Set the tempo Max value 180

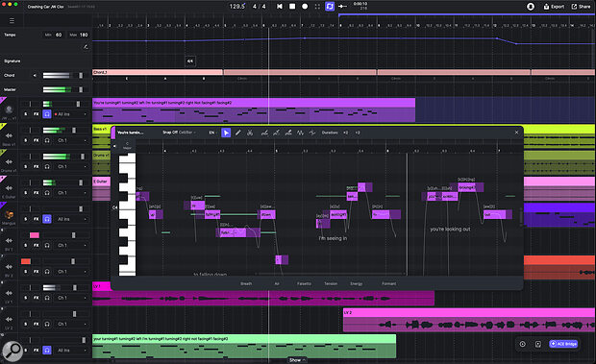(x=84, y=35)
